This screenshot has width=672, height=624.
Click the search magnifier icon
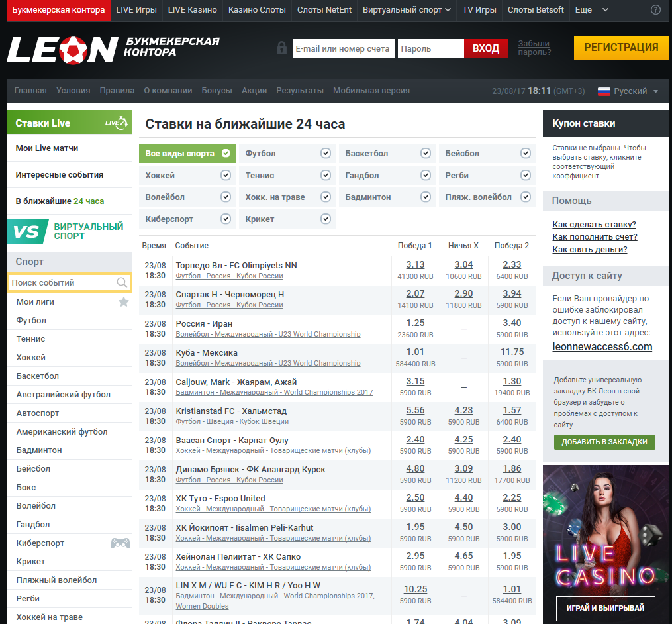[x=122, y=283]
